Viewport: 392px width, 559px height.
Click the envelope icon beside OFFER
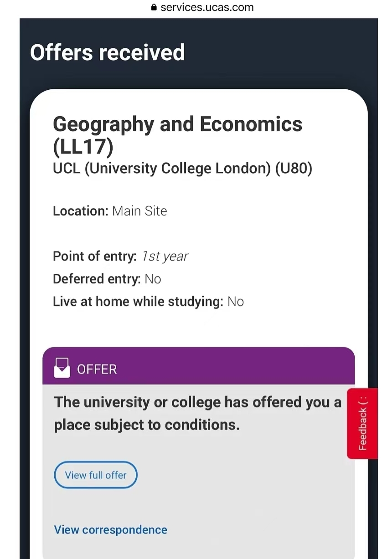(62, 368)
